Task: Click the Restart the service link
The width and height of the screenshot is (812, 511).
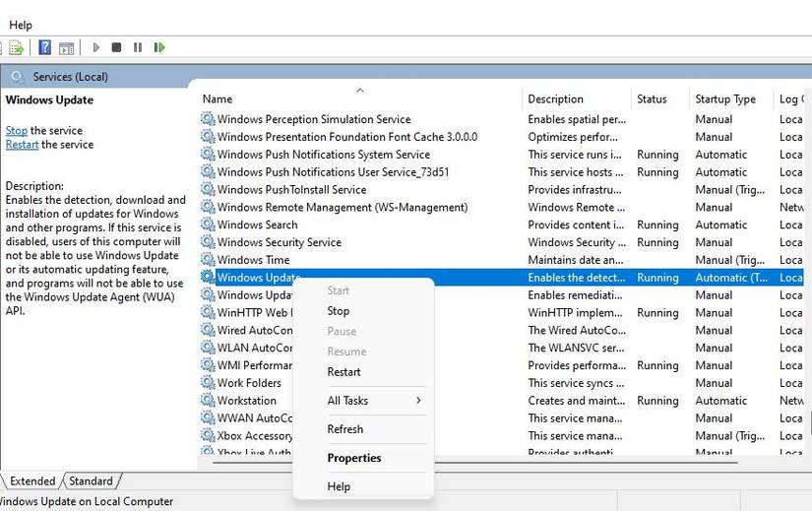Action: point(22,145)
